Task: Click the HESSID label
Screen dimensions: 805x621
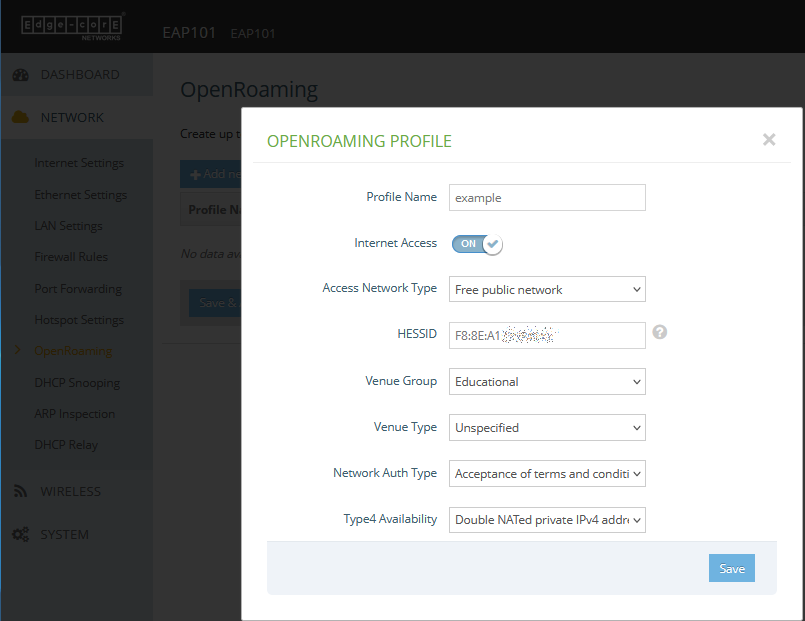Action: click(x=417, y=334)
